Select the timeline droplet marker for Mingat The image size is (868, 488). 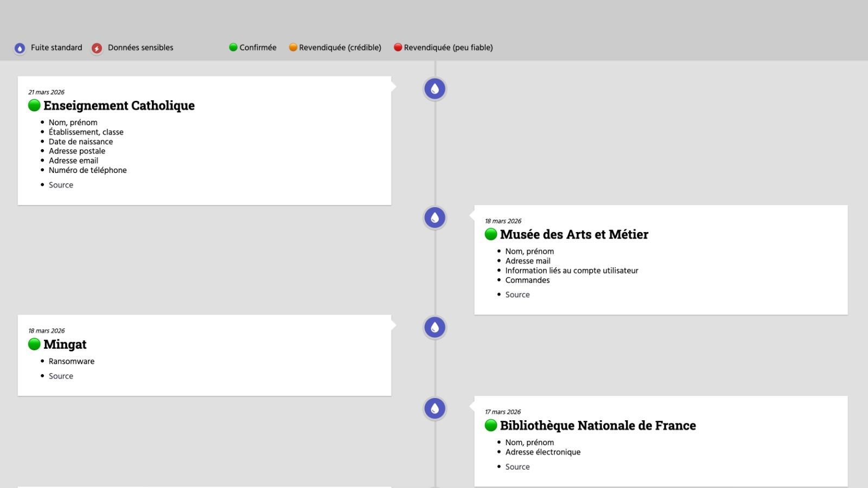(x=435, y=328)
